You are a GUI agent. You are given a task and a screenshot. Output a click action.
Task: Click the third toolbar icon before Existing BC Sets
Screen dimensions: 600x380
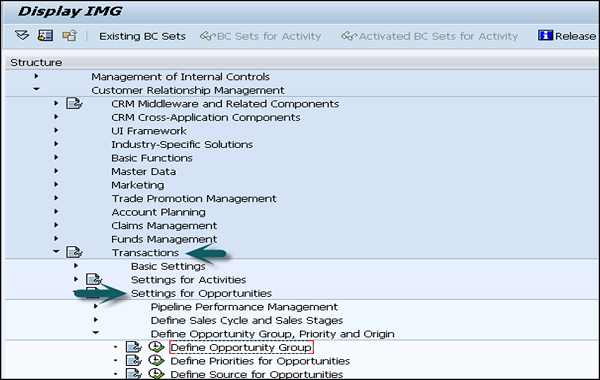click(70, 36)
